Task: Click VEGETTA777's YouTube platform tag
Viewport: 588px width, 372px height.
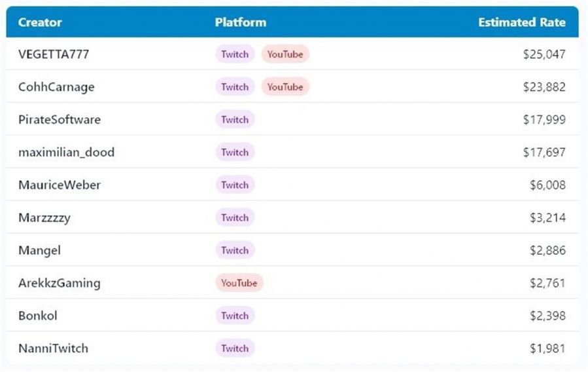Action: 285,54
